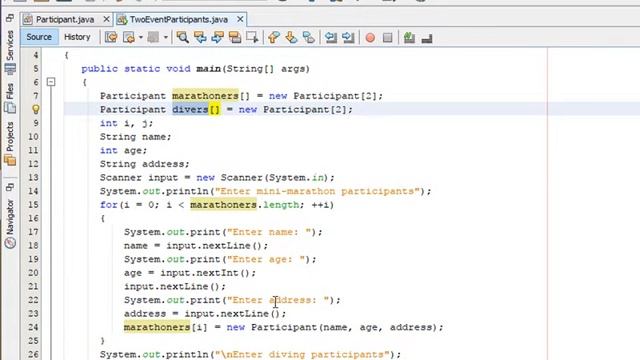
Task: Select the TwoEventParticipants.java tab
Action: pyautogui.click(x=179, y=19)
